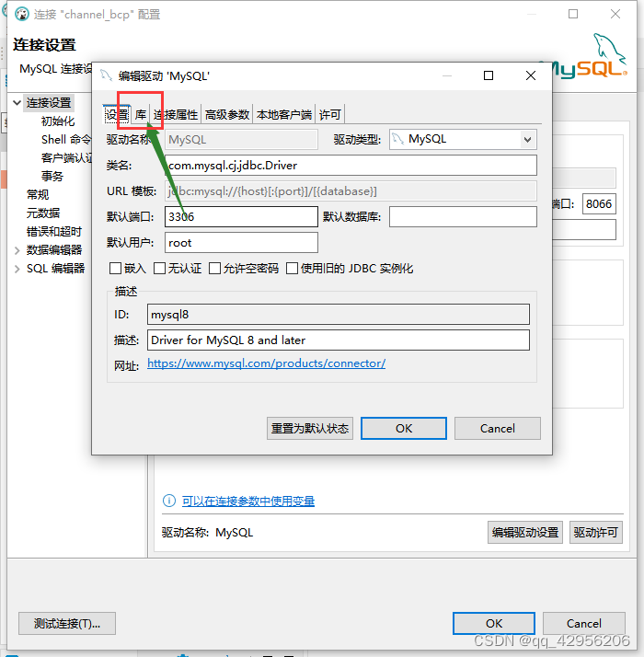Viewport: 644px width, 657px height.
Task: Select the 设置 tab
Action: pos(117,114)
